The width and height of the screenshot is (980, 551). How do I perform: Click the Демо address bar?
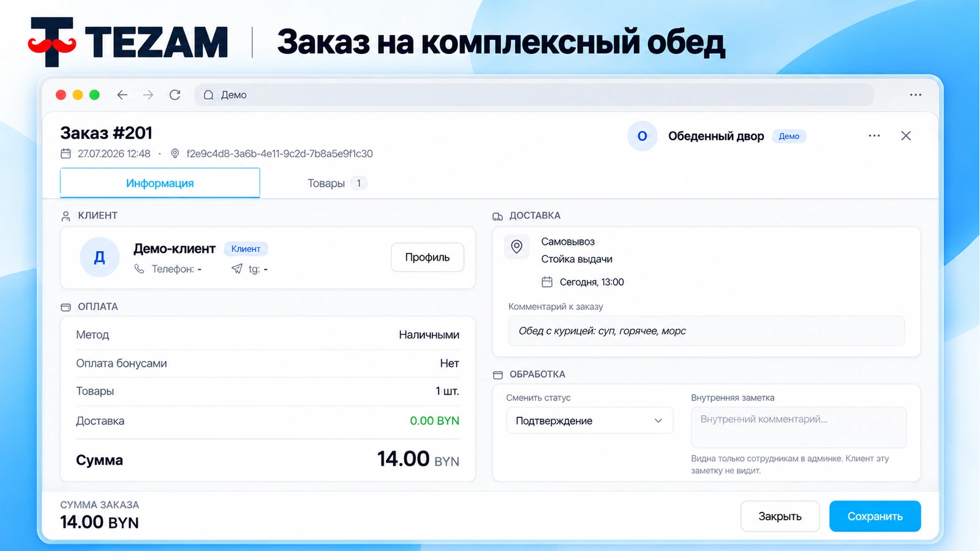534,95
